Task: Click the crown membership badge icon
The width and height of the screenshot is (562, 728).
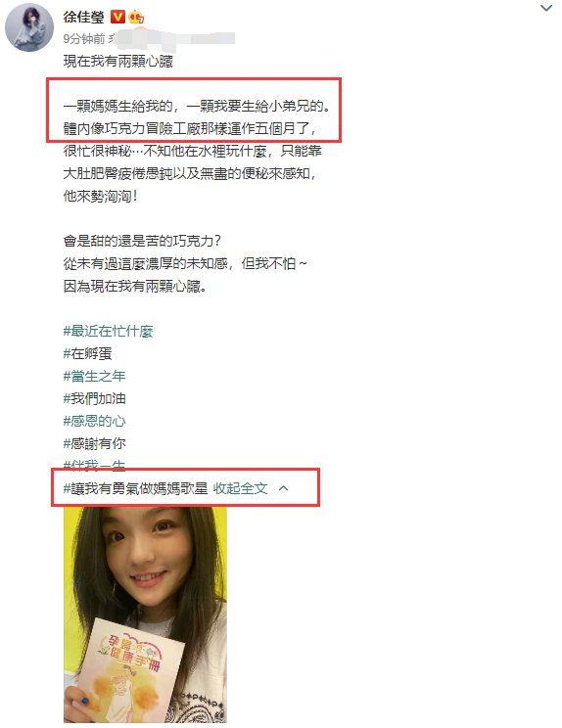Action: pyautogui.click(x=136, y=18)
